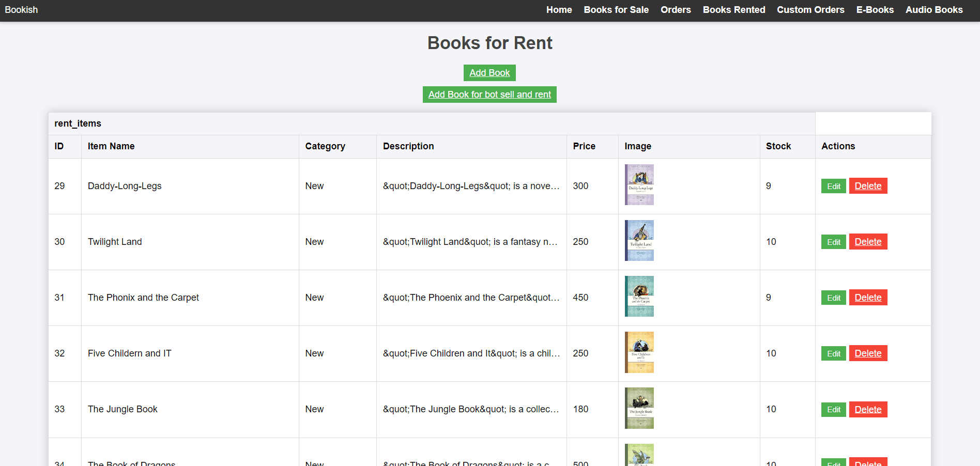Screen dimensions: 980x466
Task: Select the Books for Rent heading
Action: (490, 43)
